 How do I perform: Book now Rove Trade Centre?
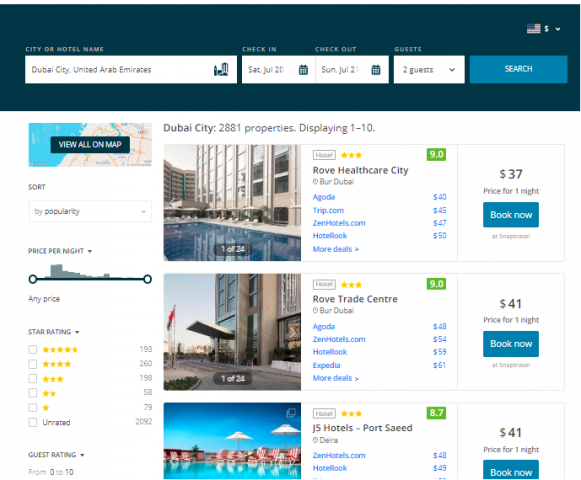[x=511, y=344]
